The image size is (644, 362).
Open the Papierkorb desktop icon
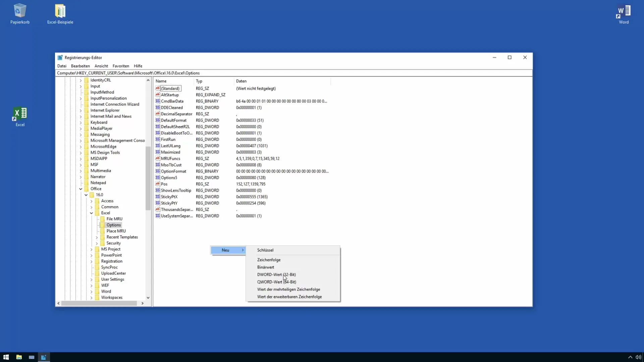(20, 14)
